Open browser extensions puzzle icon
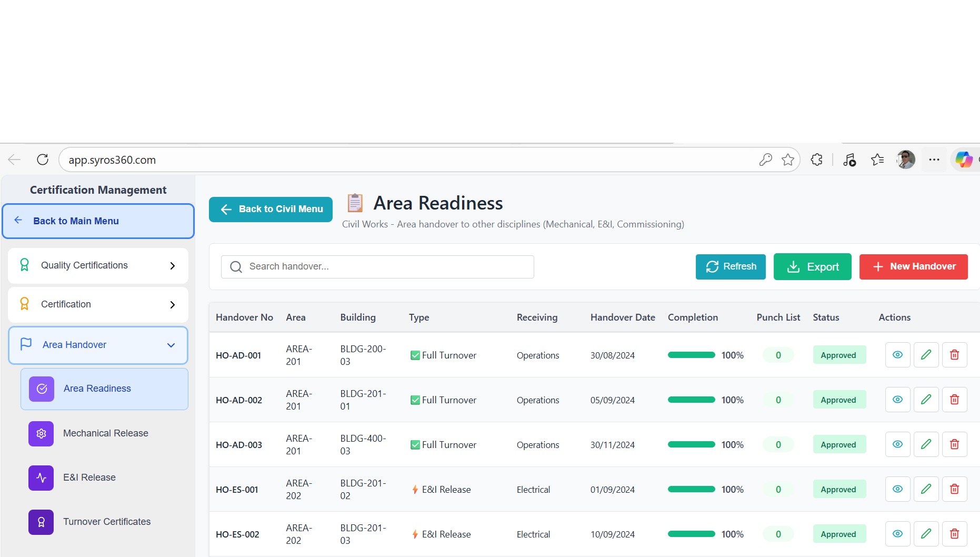 coord(816,160)
